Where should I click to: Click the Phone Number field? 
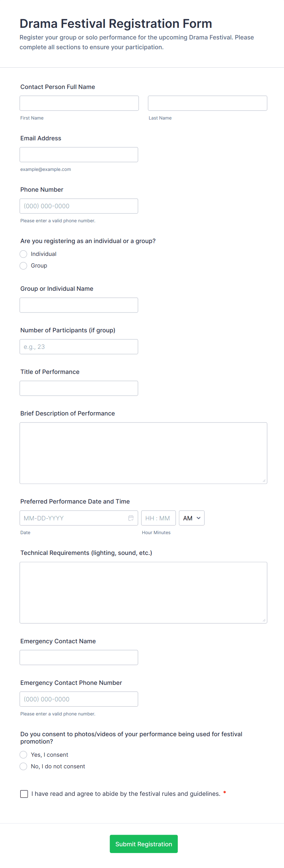[79, 206]
